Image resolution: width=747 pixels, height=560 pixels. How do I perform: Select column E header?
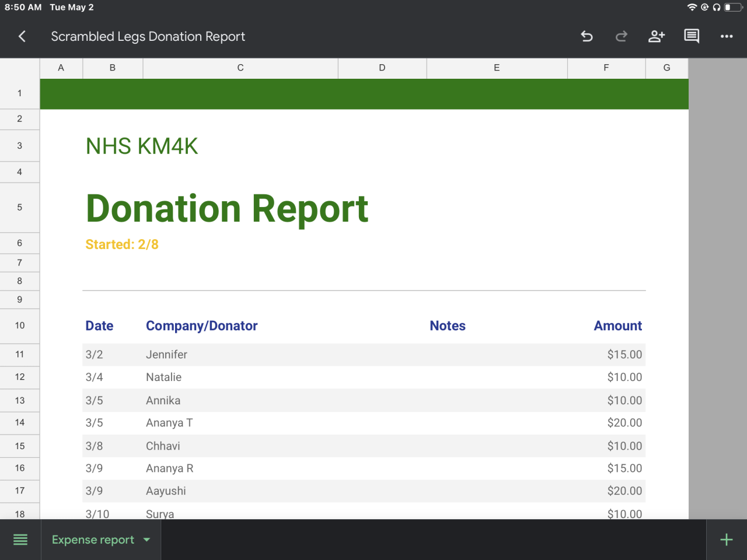pos(497,68)
